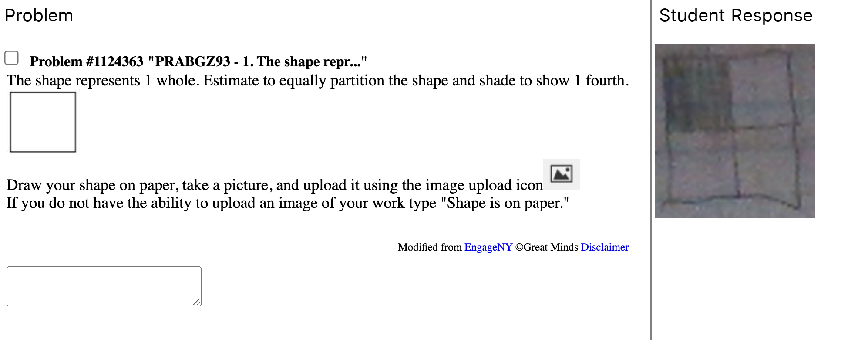Click the bold Problem #1124363 title

click(198, 61)
